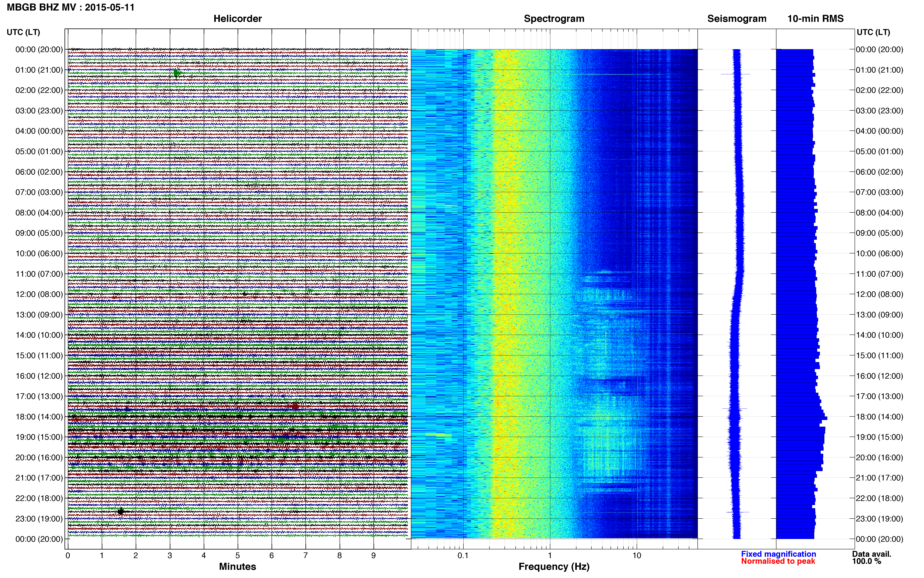Click the "10-min RMS" panel heading
Image resolution: width=924 pixels, height=578 pixels.
tap(816, 19)
